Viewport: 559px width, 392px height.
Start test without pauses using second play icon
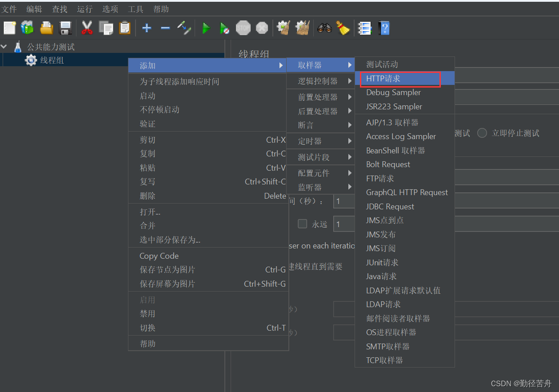(x=224, y=28)
